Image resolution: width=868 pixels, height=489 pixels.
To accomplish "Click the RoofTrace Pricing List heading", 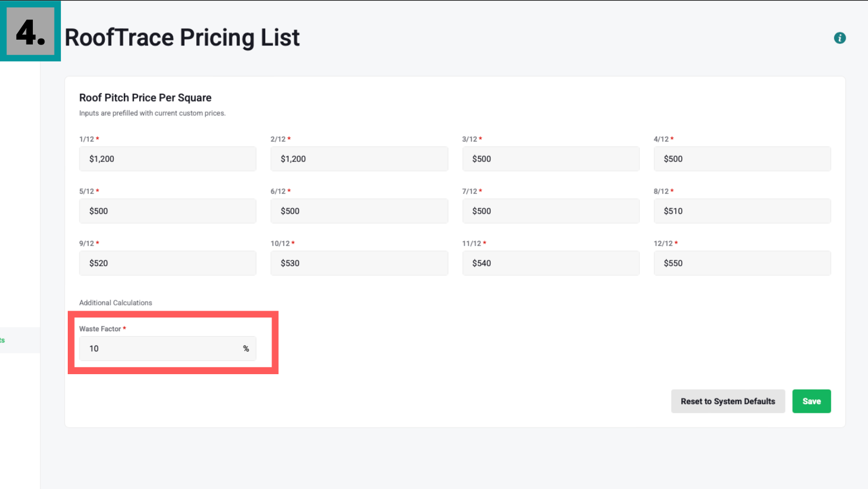I will click(x=182, y=38).
